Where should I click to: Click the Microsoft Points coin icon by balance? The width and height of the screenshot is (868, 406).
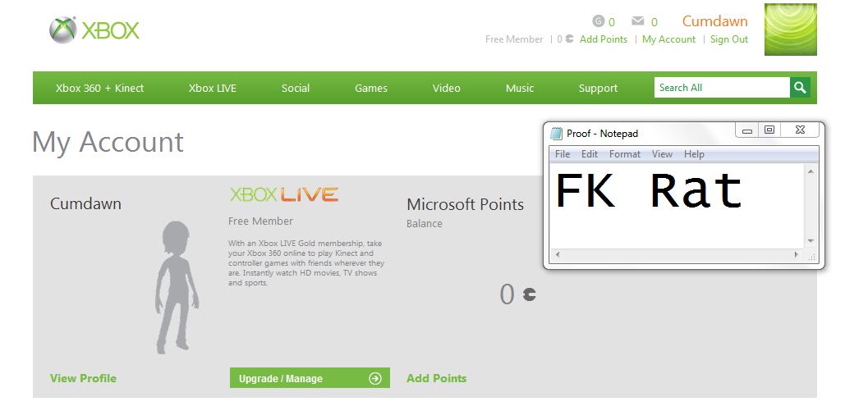(530, 294)
